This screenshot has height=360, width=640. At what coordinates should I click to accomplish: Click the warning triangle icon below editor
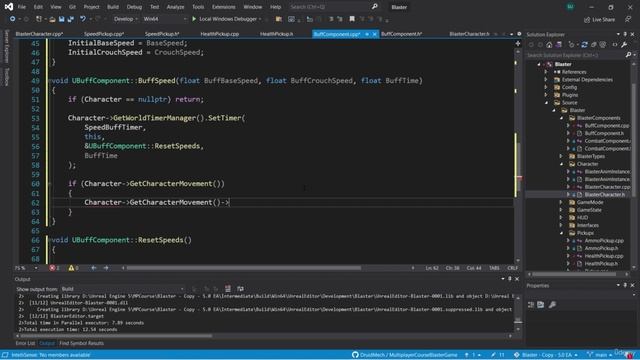71,268
